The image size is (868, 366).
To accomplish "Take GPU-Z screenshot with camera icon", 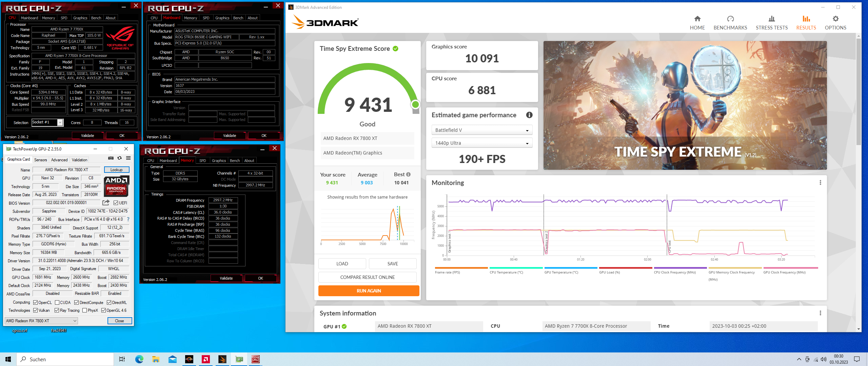I will (111, 158).
